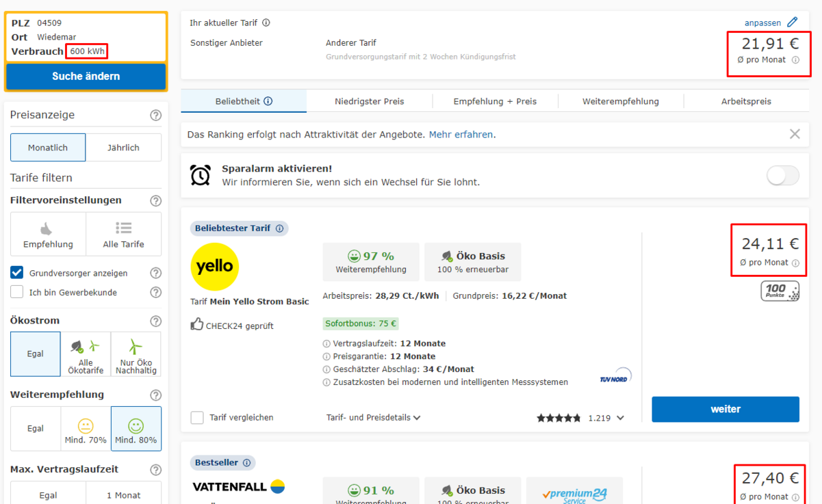Click Tarif Mein Yello Strom Basic name
The width and height of the screenshot is (822, 504).
coord(250,302)
